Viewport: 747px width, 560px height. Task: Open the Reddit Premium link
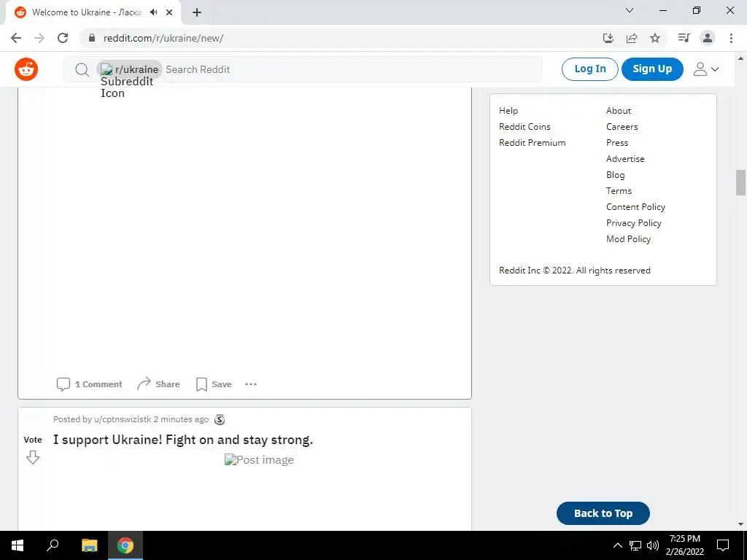click(x=532, y=143)
